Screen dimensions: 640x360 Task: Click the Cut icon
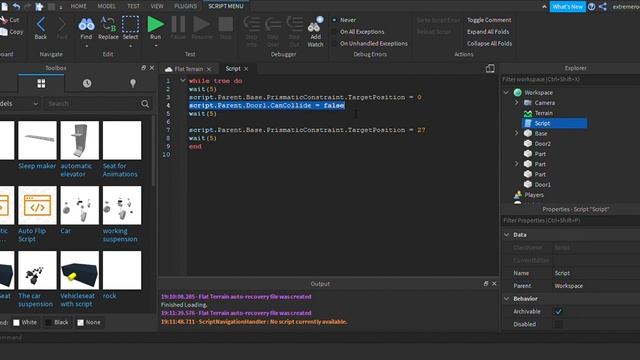click(4, 20)
